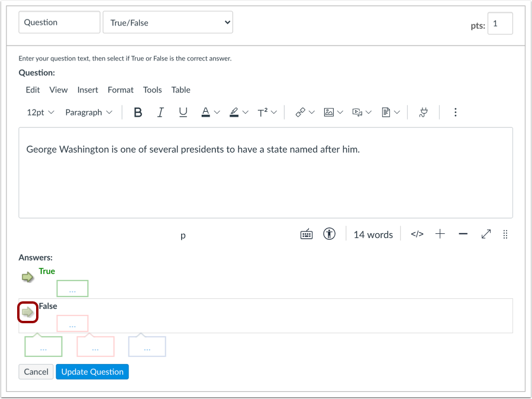The width and height of the screenshot is (532, 399).
Task: Click the p element path indicator
Action: 183,235
